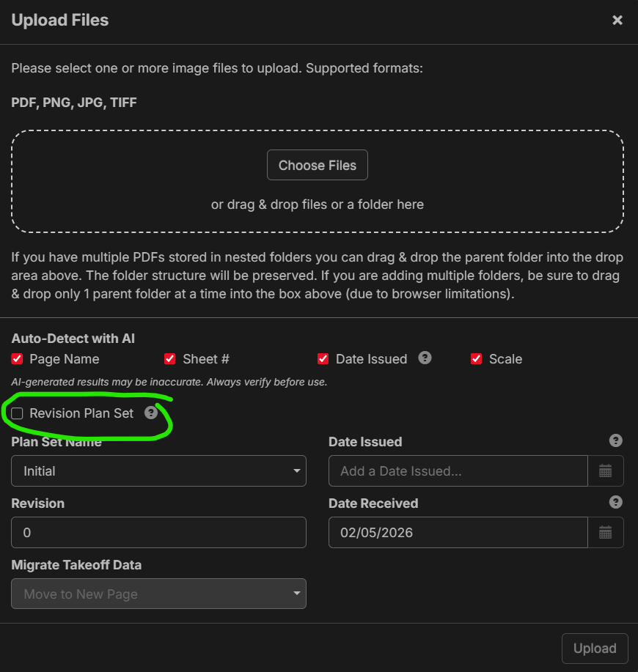Toggle the Sheet # checkbox
The width and height of the screenshot is (638, 672).
pyautogui.click(x=170, y=359)
